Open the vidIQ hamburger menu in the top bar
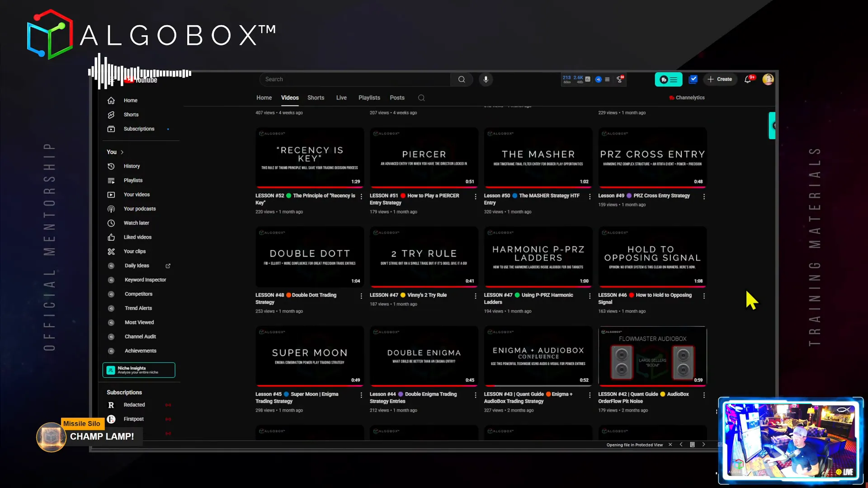Viewport: 868px width, 488px height. (x=607, y=80)
